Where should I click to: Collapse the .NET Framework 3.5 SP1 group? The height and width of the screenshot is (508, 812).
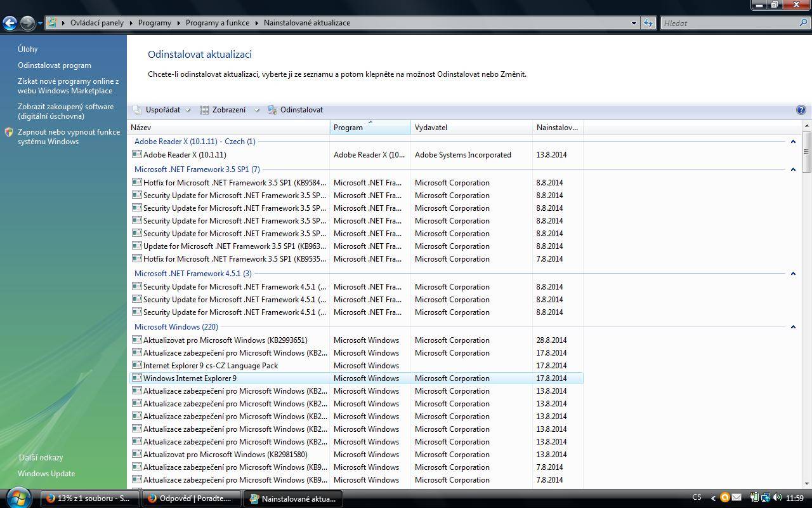pyautogui.click(x=792, y=170)
